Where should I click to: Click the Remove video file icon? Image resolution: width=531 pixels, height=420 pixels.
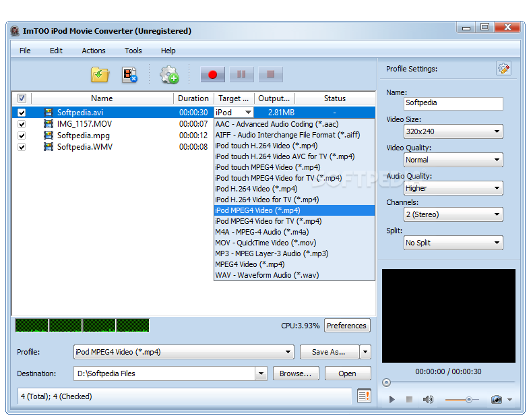coord(129,75)
